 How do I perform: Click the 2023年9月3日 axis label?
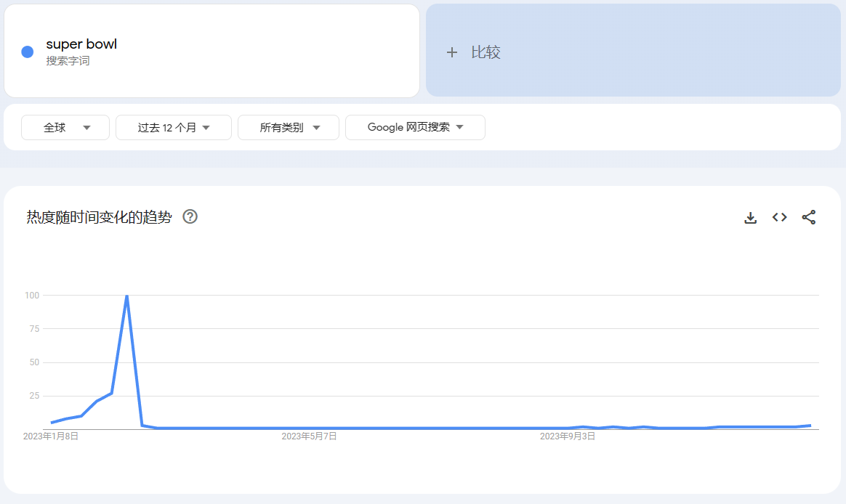click(x=568, y=436)
